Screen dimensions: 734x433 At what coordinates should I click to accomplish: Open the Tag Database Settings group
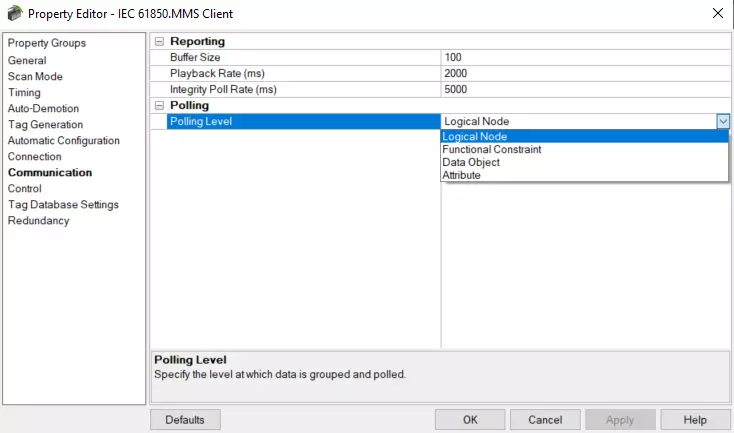(x=63, y=205)
